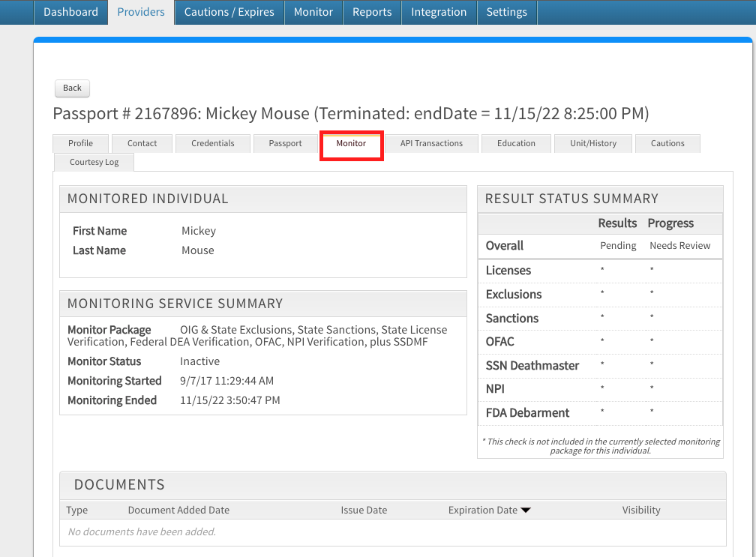The width and height of the screenshot is (756, 557).
Task: Click the MONITORING SERVICE SUMMARY panel title
Action: [175, 304]
